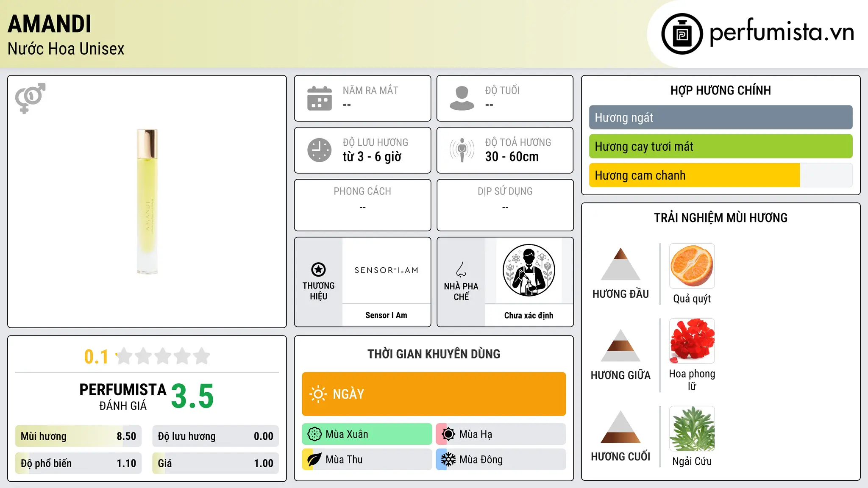868x488 pixels.
Task: Click the pyramid icon above Hương giữa
Action: (x=620, y=345)
